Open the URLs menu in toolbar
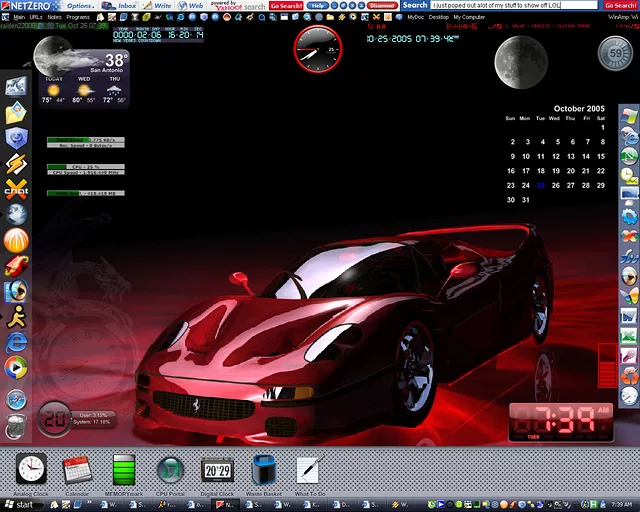Screen dimensions: 640x512 (x=36, y=17)
